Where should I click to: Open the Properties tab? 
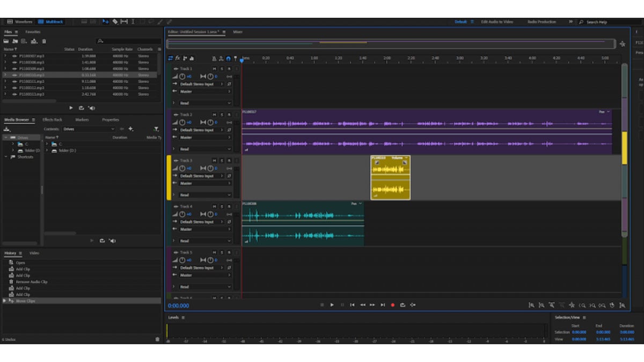(x=111, y=120)
